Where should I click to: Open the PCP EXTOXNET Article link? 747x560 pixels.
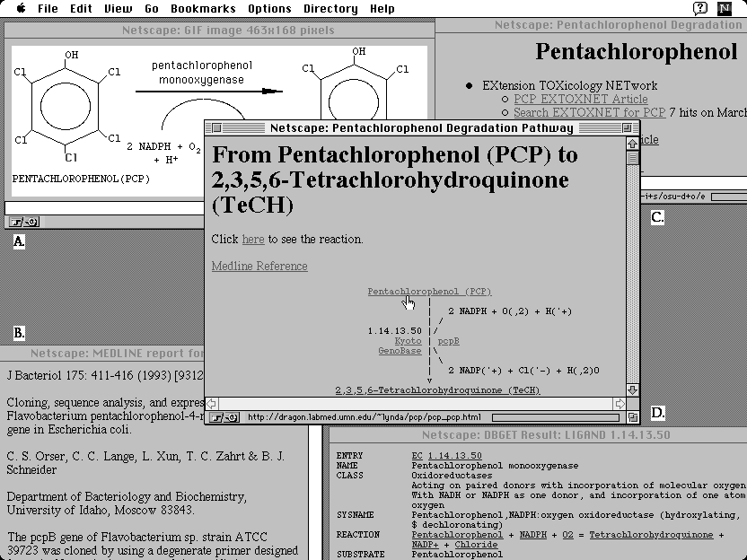(x=581, y=99)
